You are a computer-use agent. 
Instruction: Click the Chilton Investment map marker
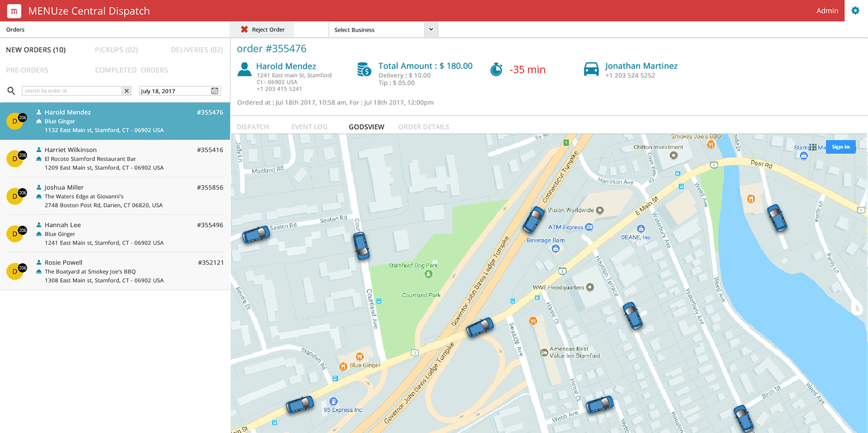674,155
